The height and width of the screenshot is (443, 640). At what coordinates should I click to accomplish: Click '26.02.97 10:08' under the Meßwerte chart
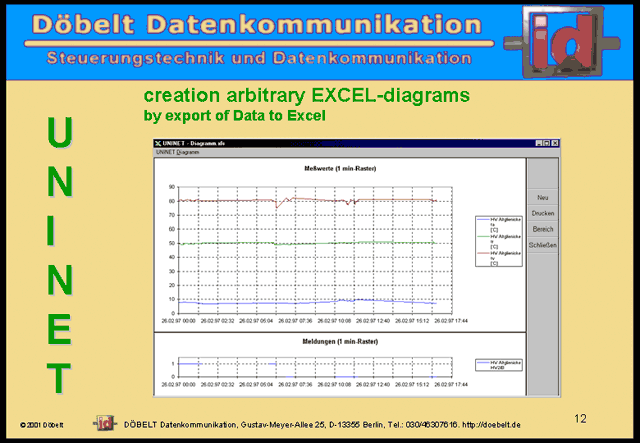pos(334,321)
